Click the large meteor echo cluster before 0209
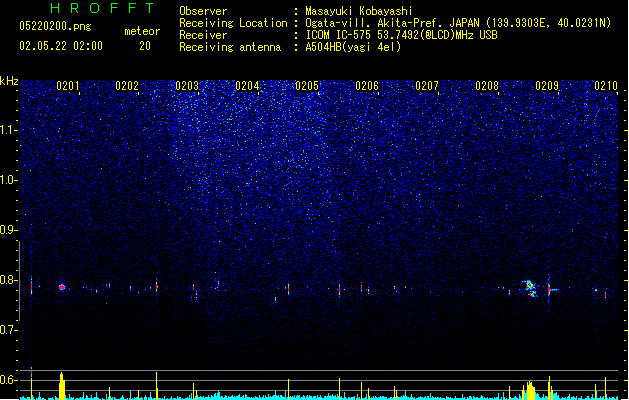Image resolution: width=629 pixels, height=400 pixels. click(530, 288)
